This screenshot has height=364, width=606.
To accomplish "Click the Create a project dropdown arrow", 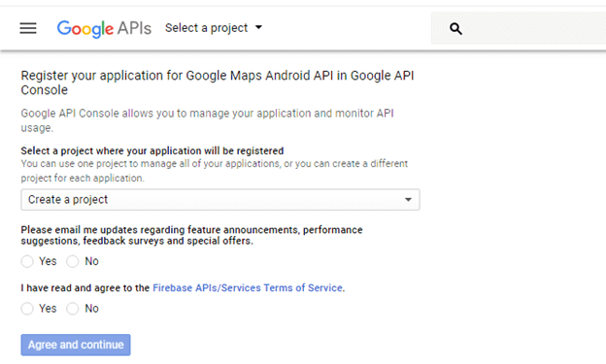I will (408, 199).
